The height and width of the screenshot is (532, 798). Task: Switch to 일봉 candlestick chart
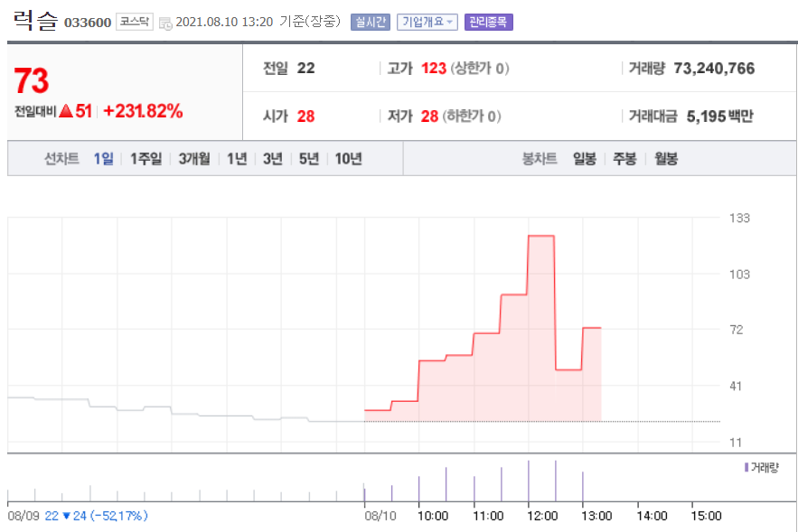pyautogui.click(x=584, y=159)
